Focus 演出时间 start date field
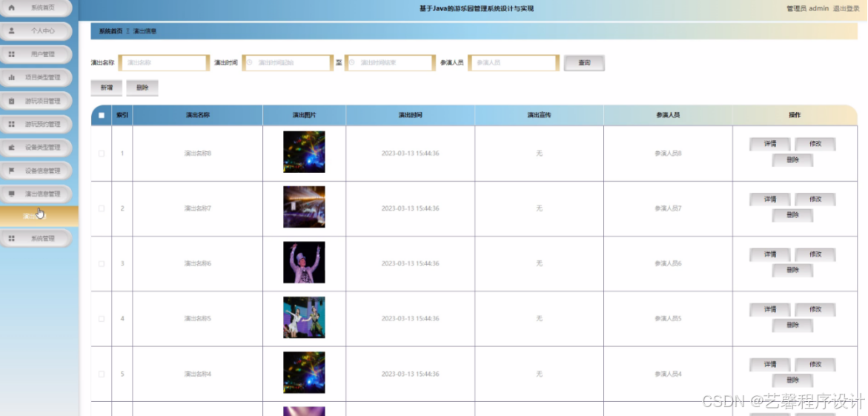868x416 pixels. 288,62
